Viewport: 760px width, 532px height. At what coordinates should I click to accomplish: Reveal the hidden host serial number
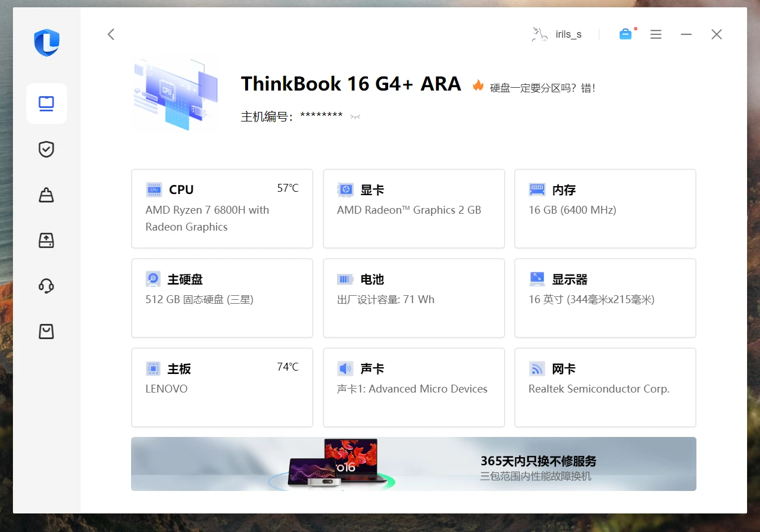pos(355,117)
